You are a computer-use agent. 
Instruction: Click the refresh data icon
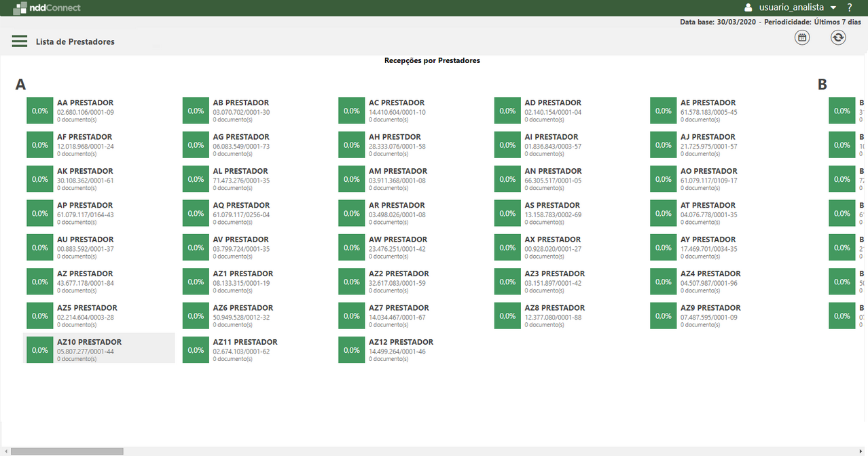(x=837, y=37)
